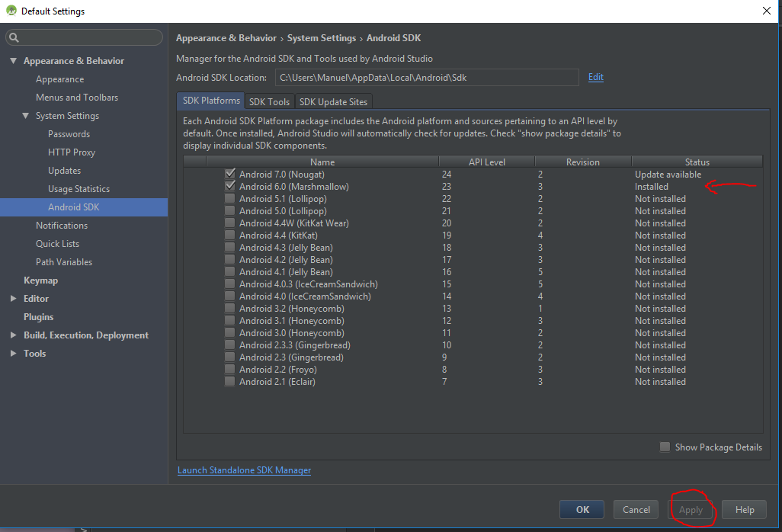Open Usage Statistics settings
782x532 pixels.
click(79, 189)
